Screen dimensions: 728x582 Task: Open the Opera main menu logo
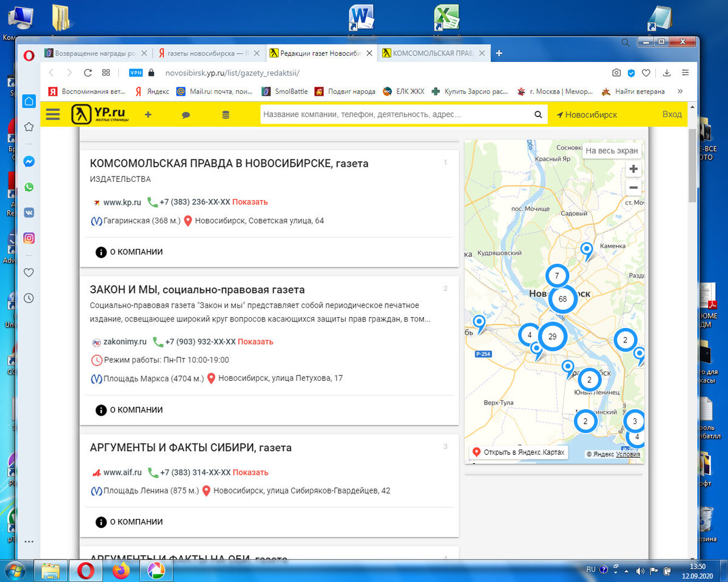tap(29, 55)
